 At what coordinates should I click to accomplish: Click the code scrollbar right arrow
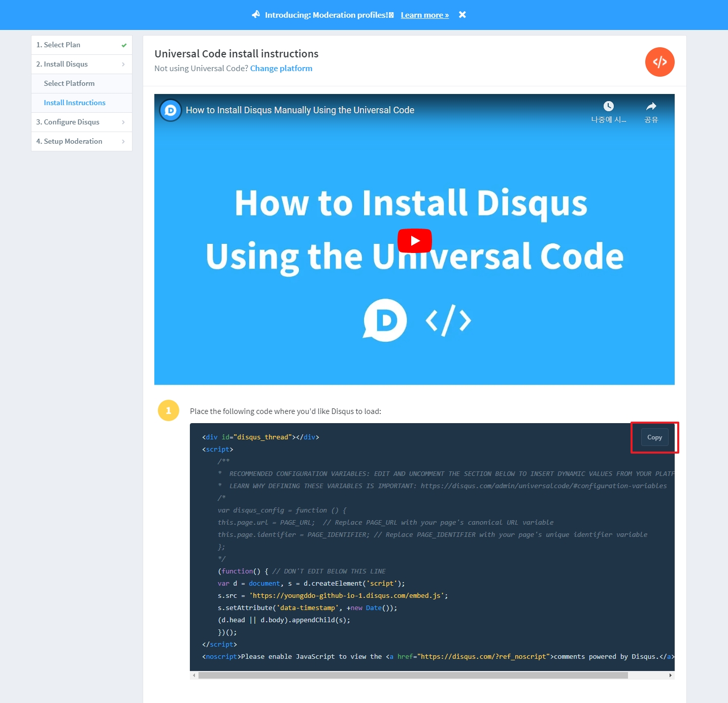(x=671, y=676)
